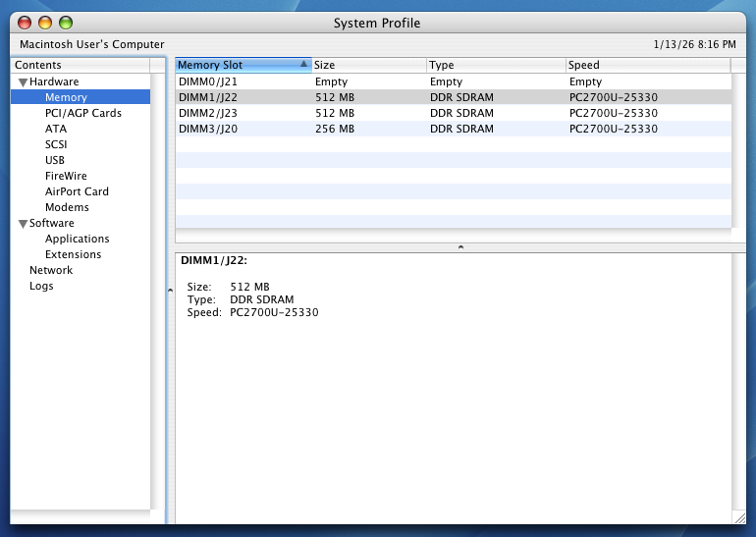The width and height of the screenshot is (756, 537).
Task: Sort the table by Type column
Action: point(496,65)
